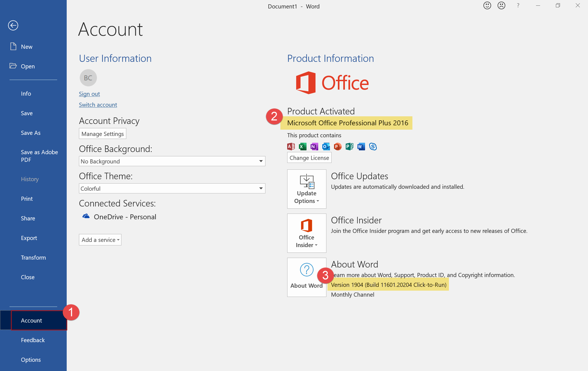Click the smiley face feedback icon

click(x=487, y=5)
